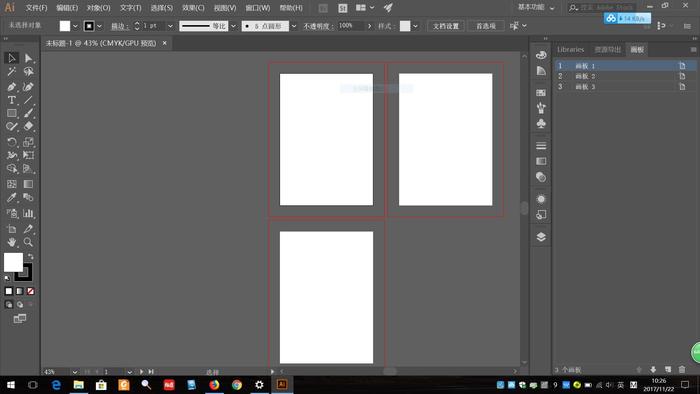Open graphic style dropdown
This screenshot has height=394, width=700.
tap(415, 26)
